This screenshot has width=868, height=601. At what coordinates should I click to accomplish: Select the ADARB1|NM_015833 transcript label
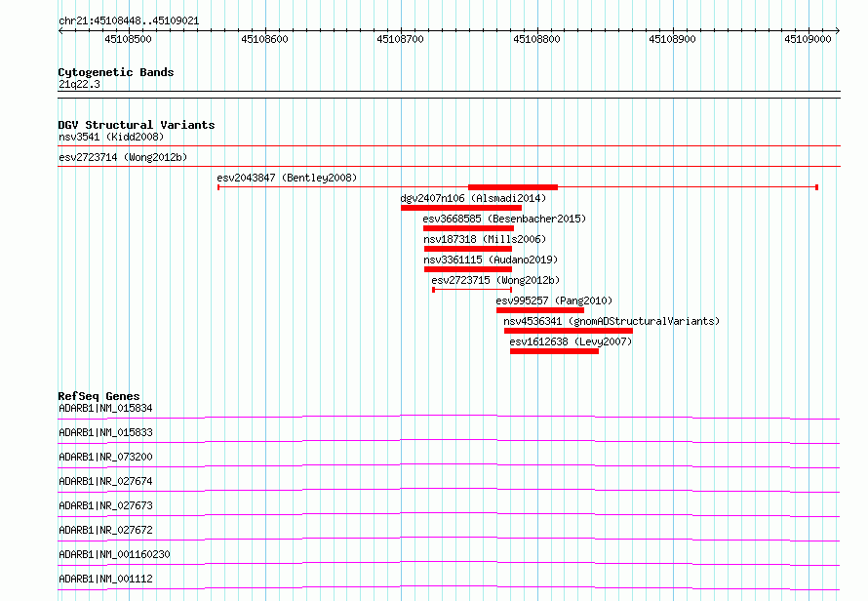[105, 432]
